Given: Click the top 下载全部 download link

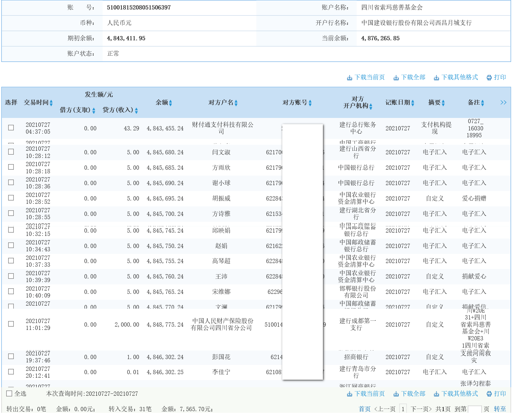Looking at the screenshot, I should [x=409, y=77].
